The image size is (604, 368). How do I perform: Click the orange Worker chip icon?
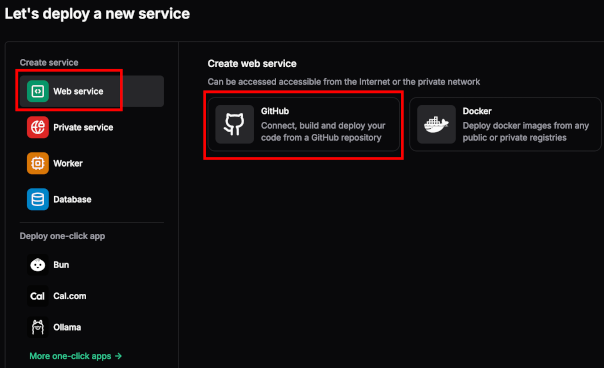point(38,163)
